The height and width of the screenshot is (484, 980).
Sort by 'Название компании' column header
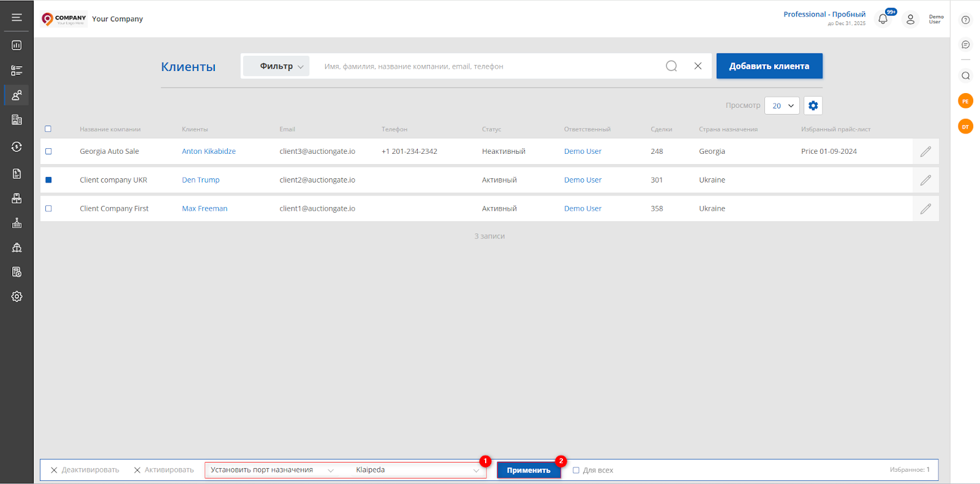pos(110,129)
